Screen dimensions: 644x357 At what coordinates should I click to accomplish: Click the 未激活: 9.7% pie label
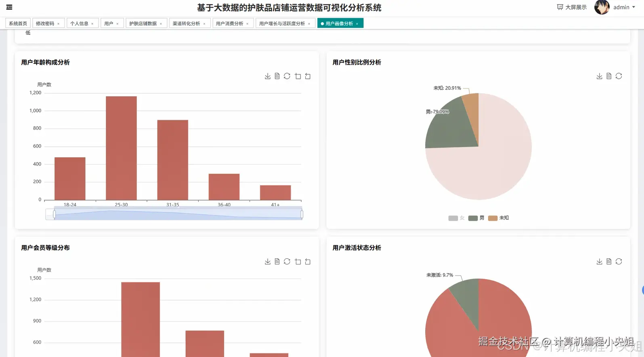coord(440,275)
